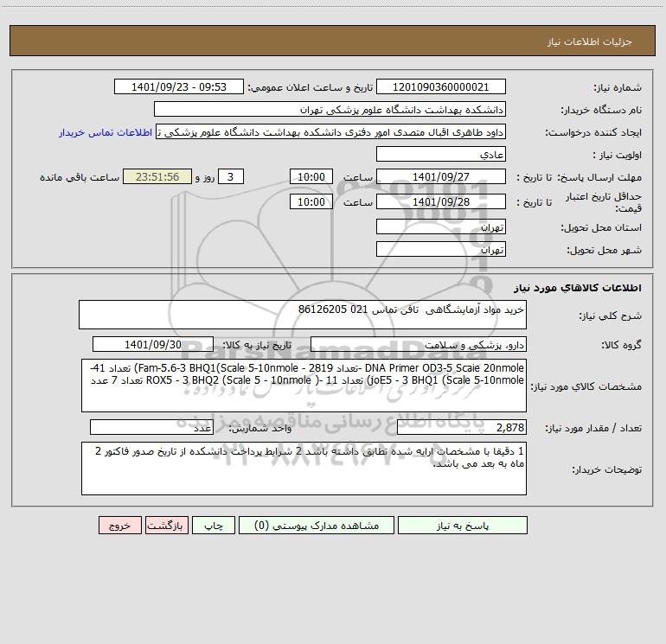The width and height of the screenshot is (666, 644).
Task: Click the استان محل تحویل label
Action: (601, 227)
